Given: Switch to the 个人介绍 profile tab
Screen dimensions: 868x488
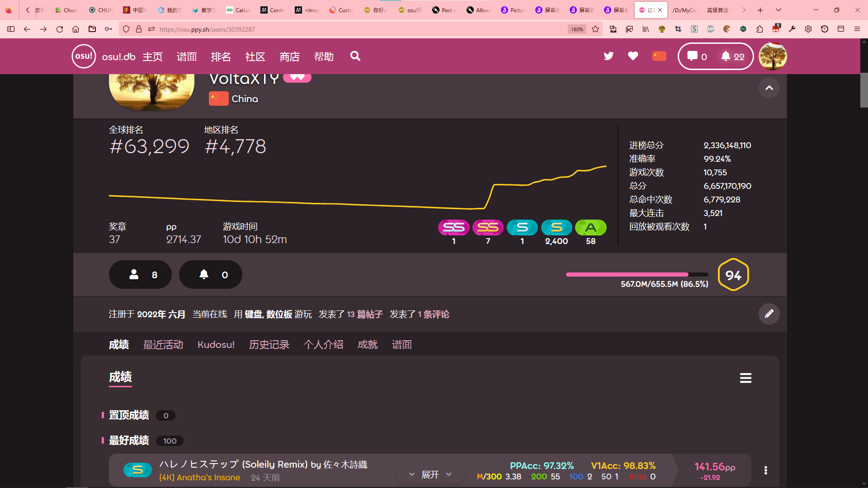Looking at the screenshot, I should pyautogui.click(x=323, y=345).
